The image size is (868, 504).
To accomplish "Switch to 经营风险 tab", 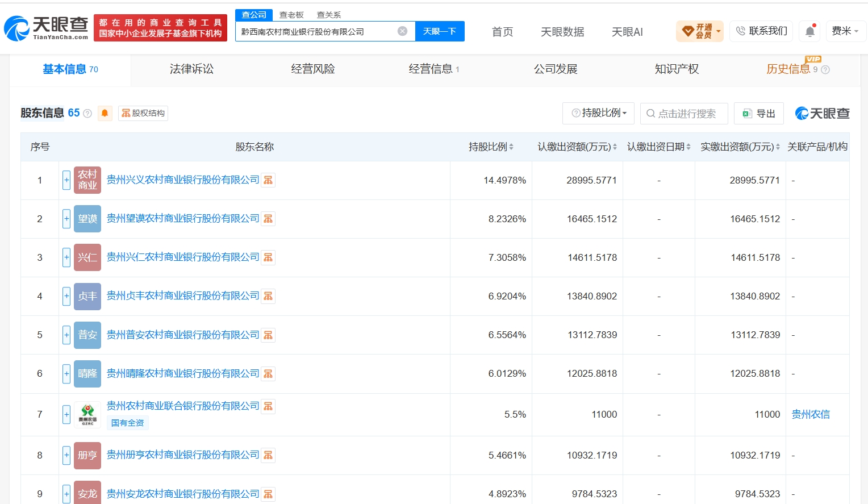I will coord(313,69).
